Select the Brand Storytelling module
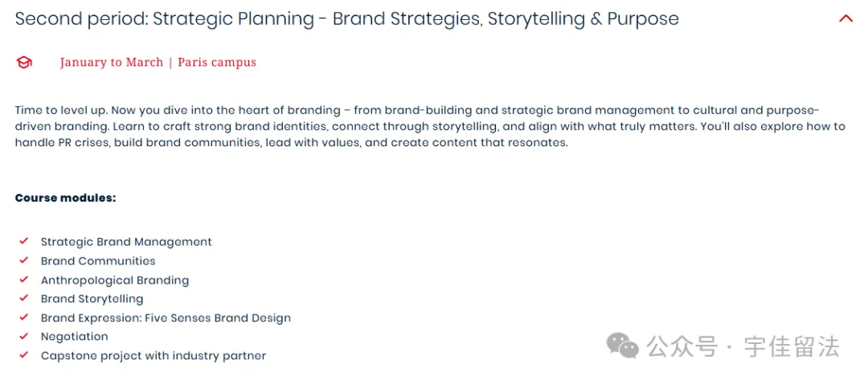Viewport: 868px width, 381px height. click(x=92, y=299)
